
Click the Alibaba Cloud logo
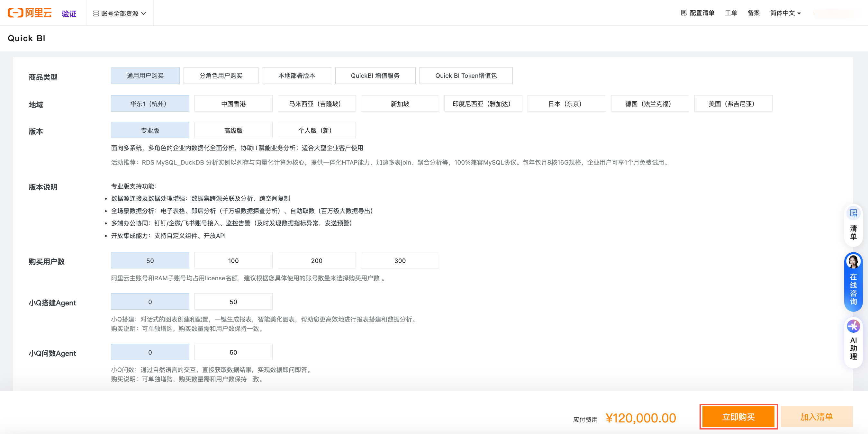click(x=30, y=13)
